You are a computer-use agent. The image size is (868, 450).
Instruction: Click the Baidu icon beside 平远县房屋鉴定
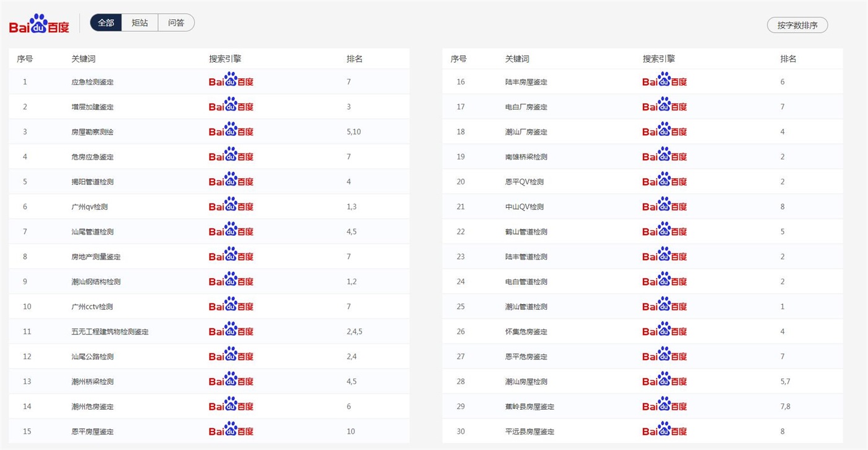click(665, 431)
